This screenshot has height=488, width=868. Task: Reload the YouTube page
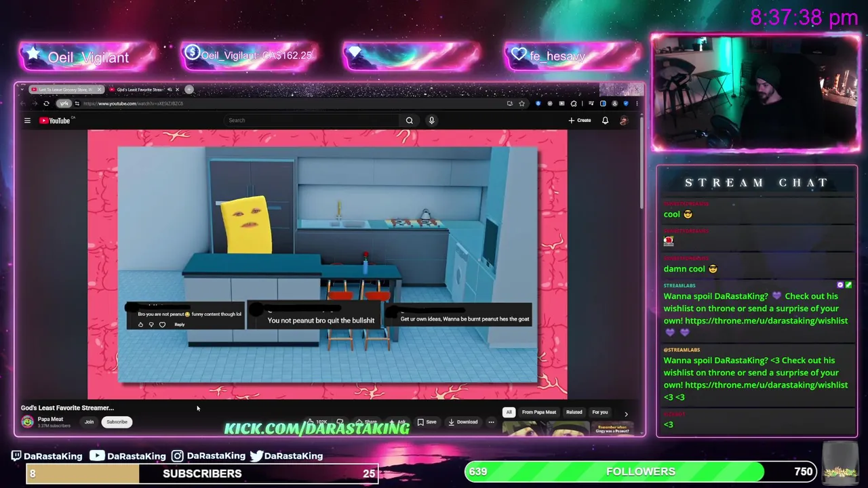point(46,104)
